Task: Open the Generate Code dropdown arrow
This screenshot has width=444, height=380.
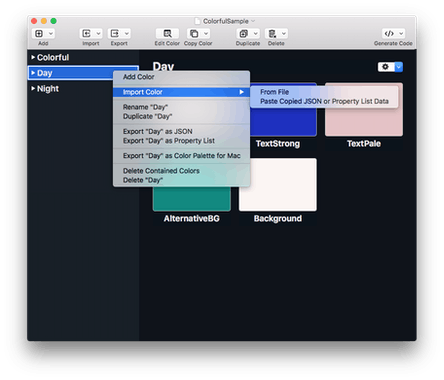Action: tap(401, 33)
